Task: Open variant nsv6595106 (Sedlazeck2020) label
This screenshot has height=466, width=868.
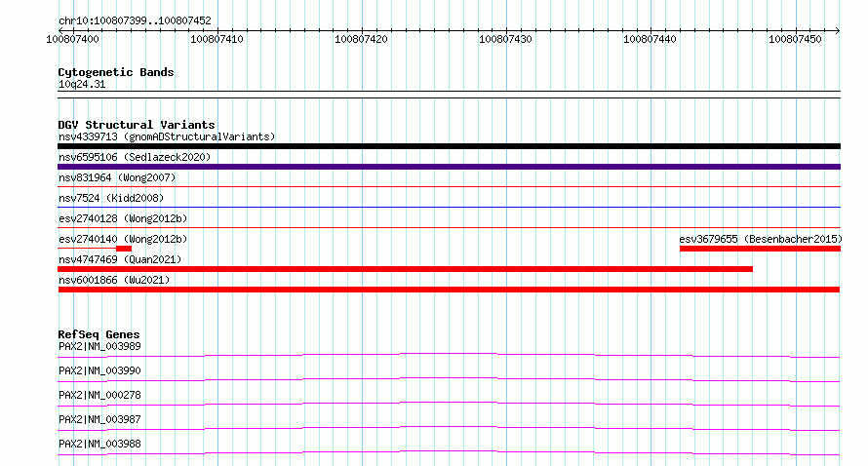Action: tap(135, 157)
